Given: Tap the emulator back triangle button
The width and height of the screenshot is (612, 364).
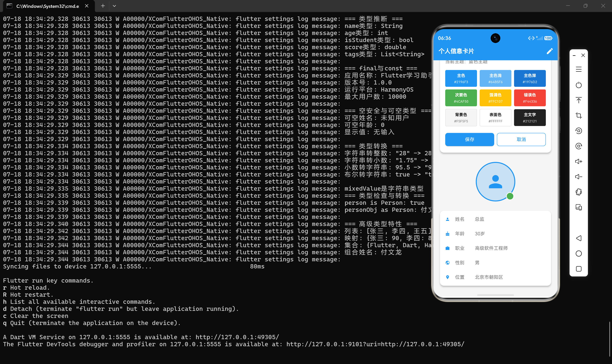Looking at the screenshot, I should point(579,238).
